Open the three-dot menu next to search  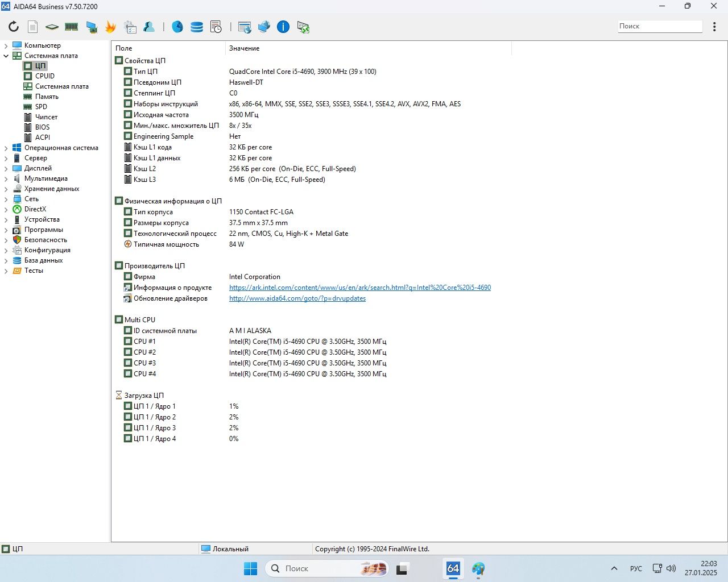point(715,27)
